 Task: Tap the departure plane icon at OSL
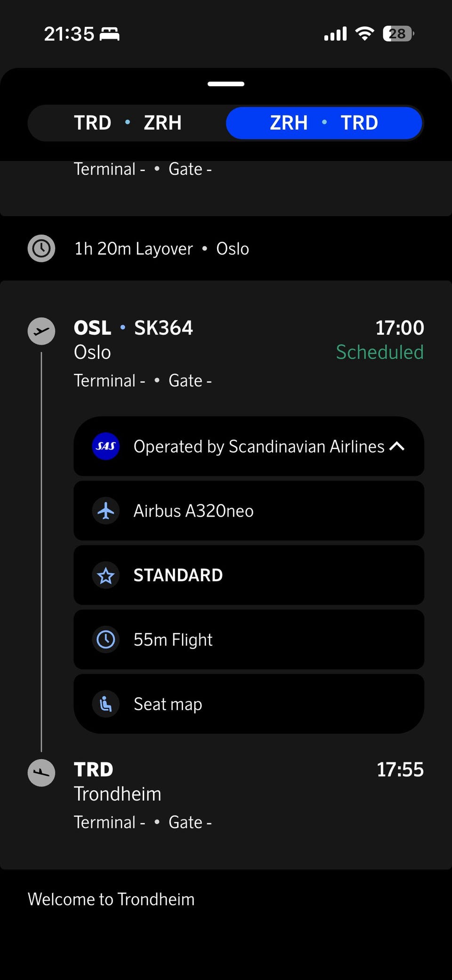tap(41, 331)
